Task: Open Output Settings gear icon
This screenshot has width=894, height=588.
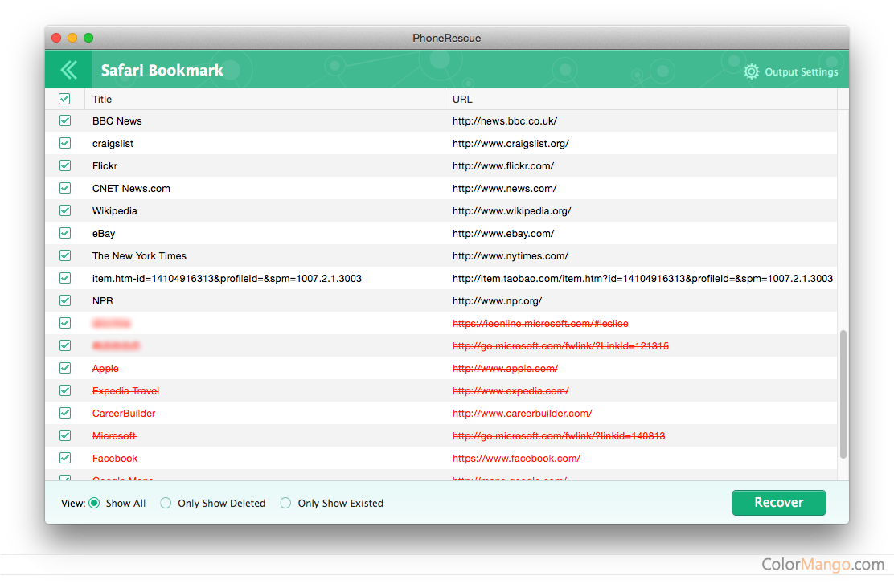Action: (751, 71)
